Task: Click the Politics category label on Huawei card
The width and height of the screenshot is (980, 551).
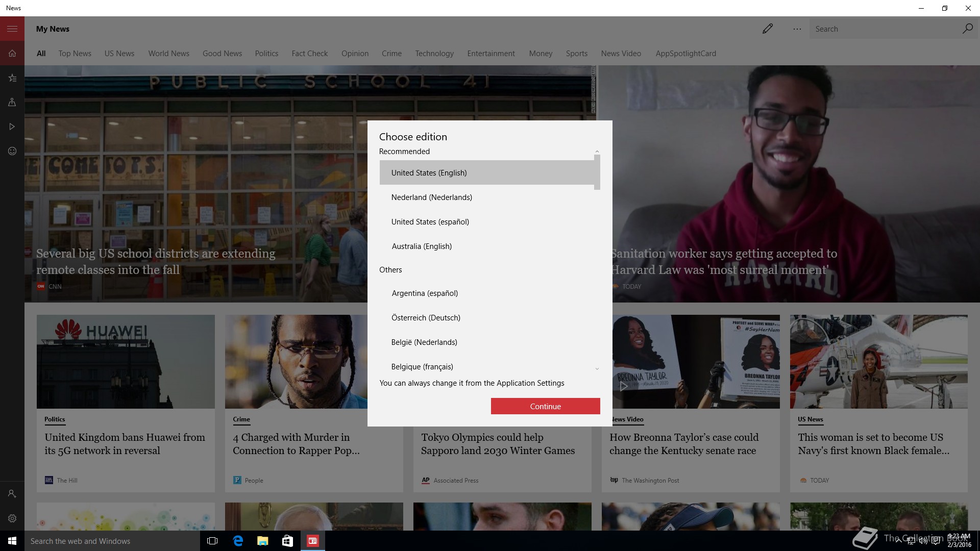Action: tap(55, 419)
